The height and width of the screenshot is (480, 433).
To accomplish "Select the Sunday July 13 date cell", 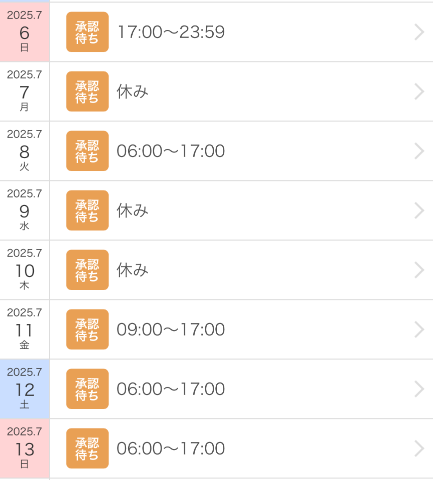I will pos(25,449).
